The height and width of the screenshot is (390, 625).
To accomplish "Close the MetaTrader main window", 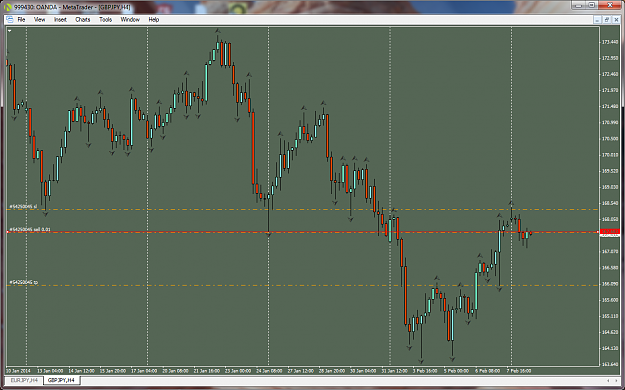I will tap(610, 5).
